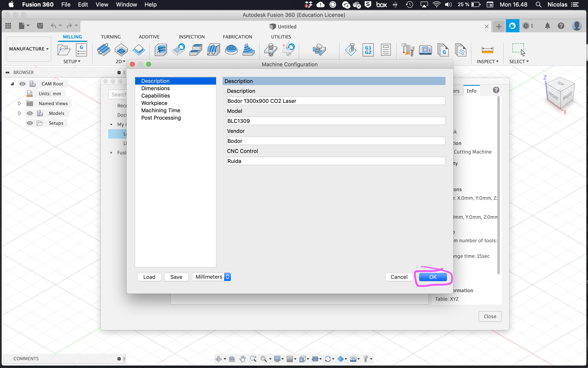Screen dimensions: 588x368
Task: Switch to the INSPECTION tab
Action: [192, 37]
